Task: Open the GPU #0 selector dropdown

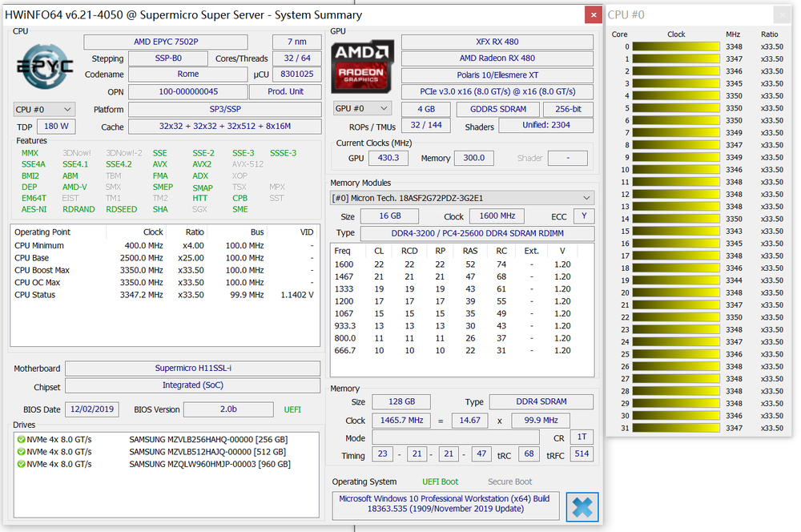Action: pyautogui.click(x=363, y=108)
